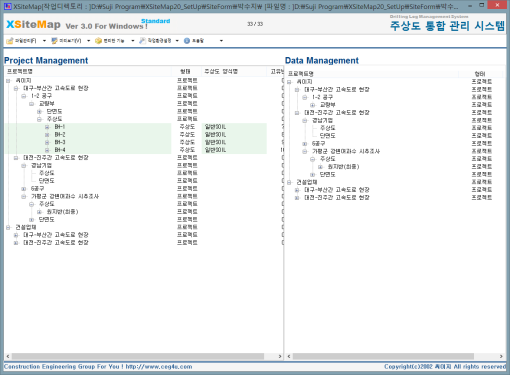Collapse 주상도 containing BH-1 in Project Management

pos(39,119)
